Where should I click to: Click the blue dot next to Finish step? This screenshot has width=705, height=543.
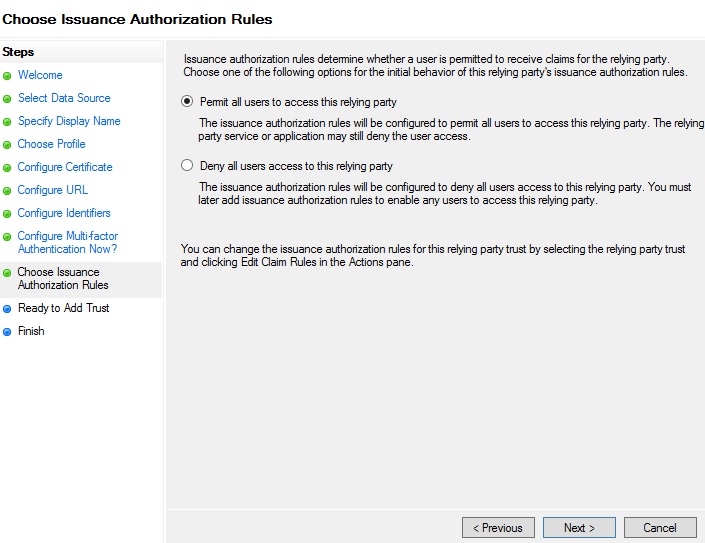[8, 332]
